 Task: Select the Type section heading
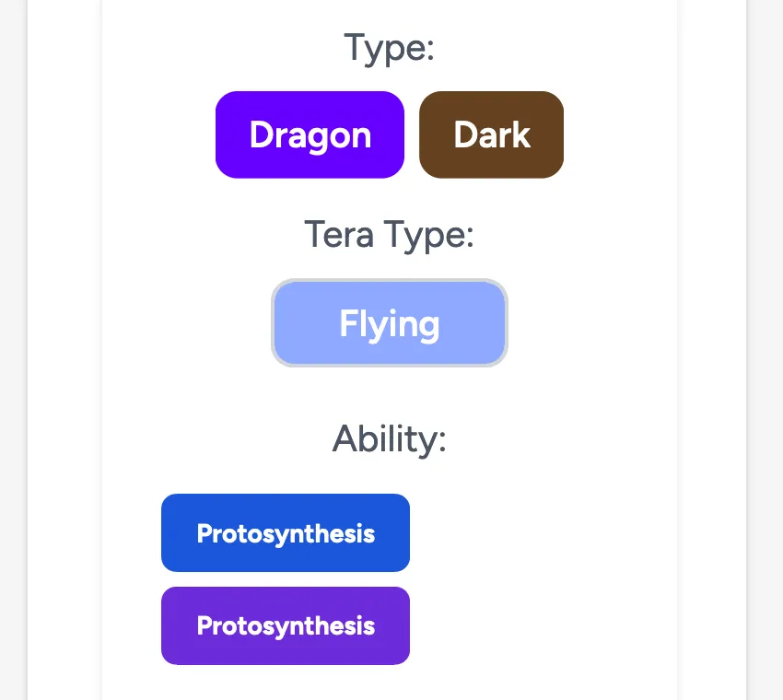389,48
